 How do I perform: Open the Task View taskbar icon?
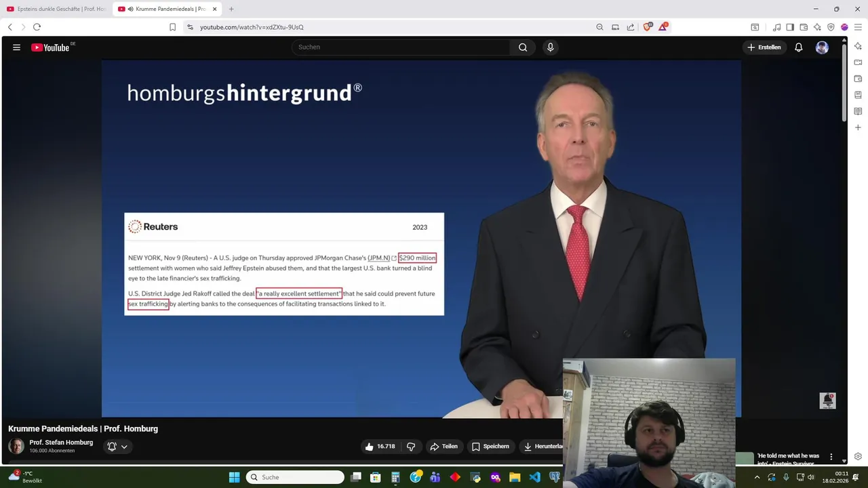[356, 477]
